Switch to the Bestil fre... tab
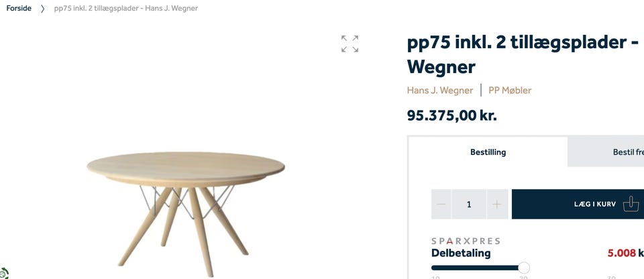Viewport: 644px width, 279px height. click(606, 152)
